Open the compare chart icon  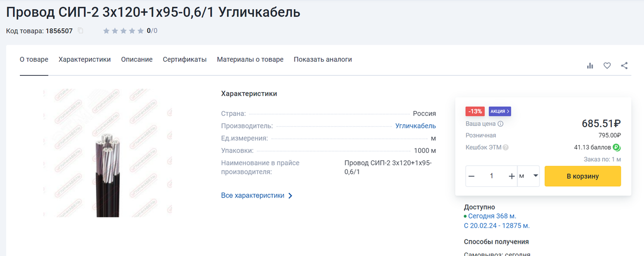tap(590, 65)
